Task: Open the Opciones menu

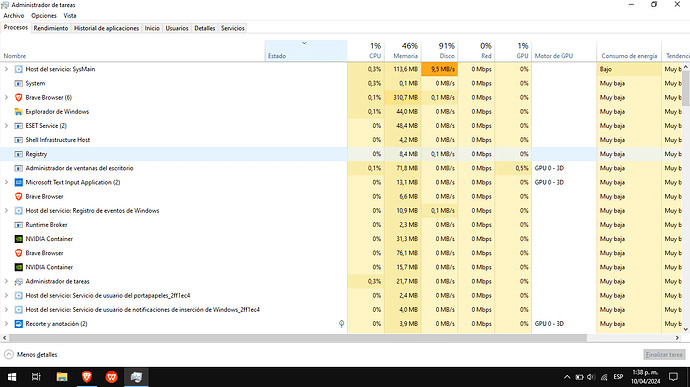Action: pos(44,15)
